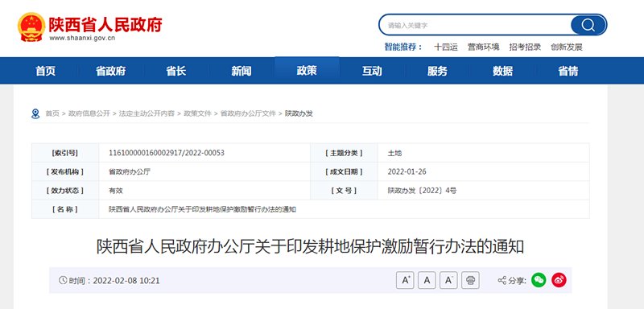
Task: Click the 2022-01-26 written date value
Action: (407, 172)
